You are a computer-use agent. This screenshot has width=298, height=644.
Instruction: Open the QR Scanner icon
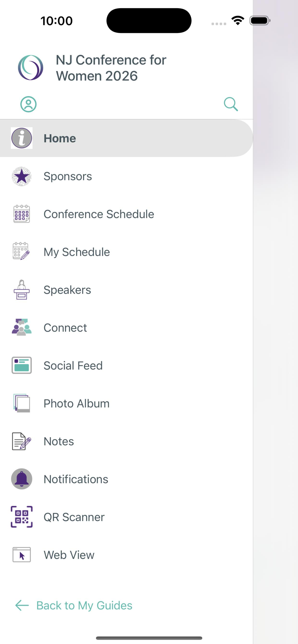tap(22, 517)
